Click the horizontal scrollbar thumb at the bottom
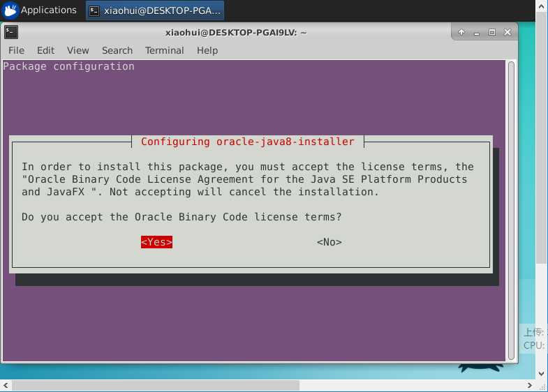 (x=156, y=385)
